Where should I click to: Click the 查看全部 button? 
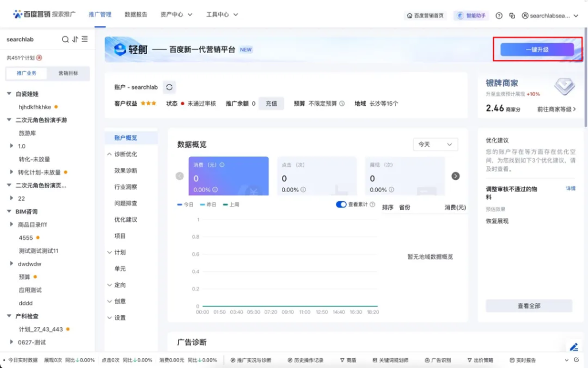click(529, 306)
